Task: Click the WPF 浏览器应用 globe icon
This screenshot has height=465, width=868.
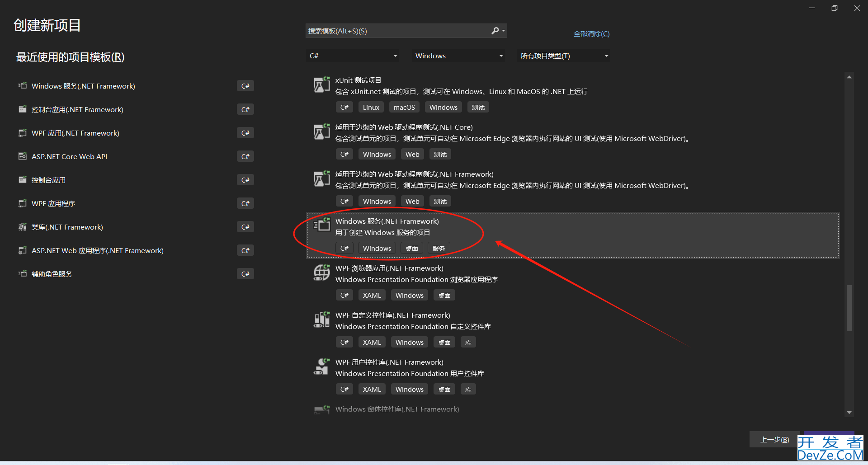Action: (322, 272)
